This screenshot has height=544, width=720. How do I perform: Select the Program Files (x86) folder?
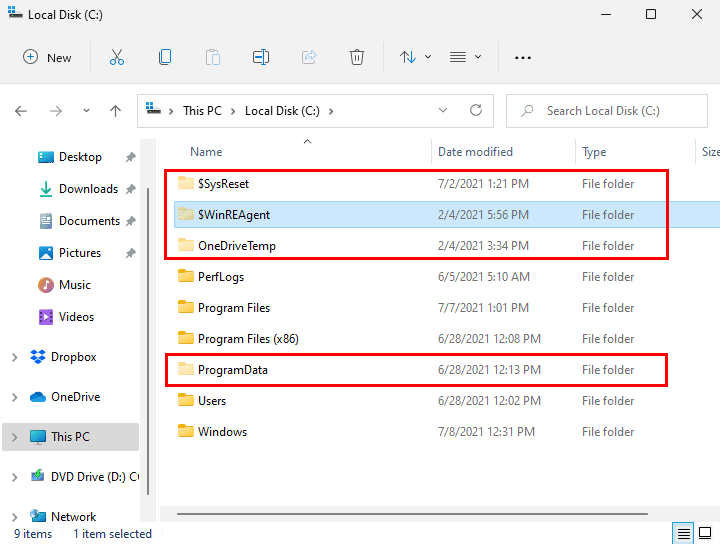tap(248, 339)
